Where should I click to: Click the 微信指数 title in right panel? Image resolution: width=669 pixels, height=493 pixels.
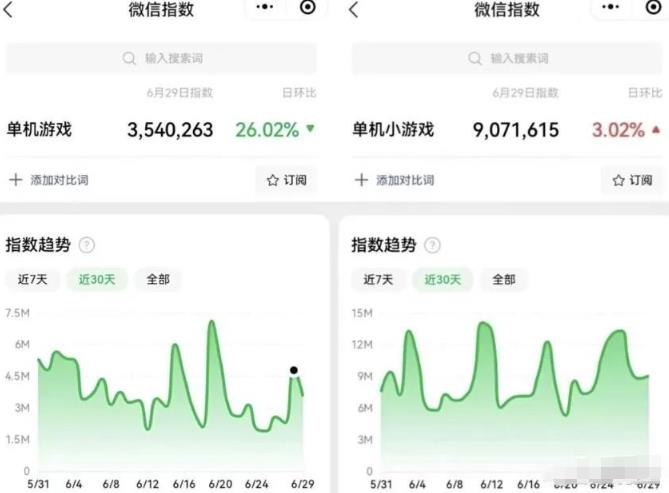[507, 9]
